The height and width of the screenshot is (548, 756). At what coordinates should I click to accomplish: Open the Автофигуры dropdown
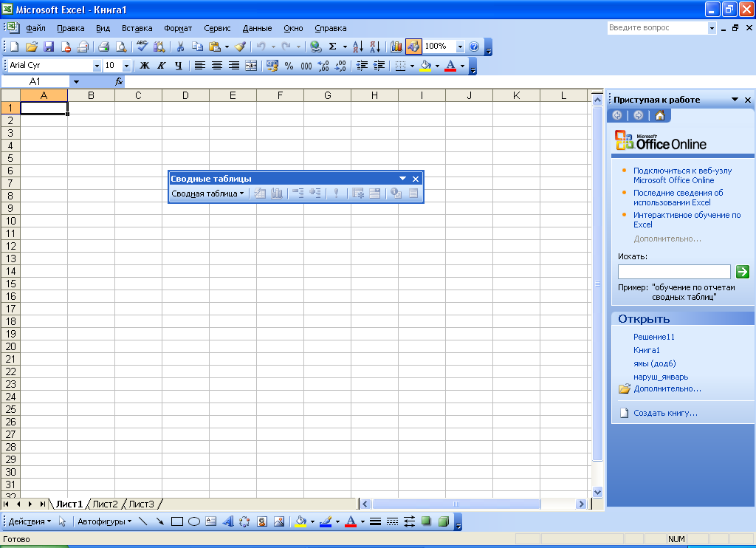105,521
